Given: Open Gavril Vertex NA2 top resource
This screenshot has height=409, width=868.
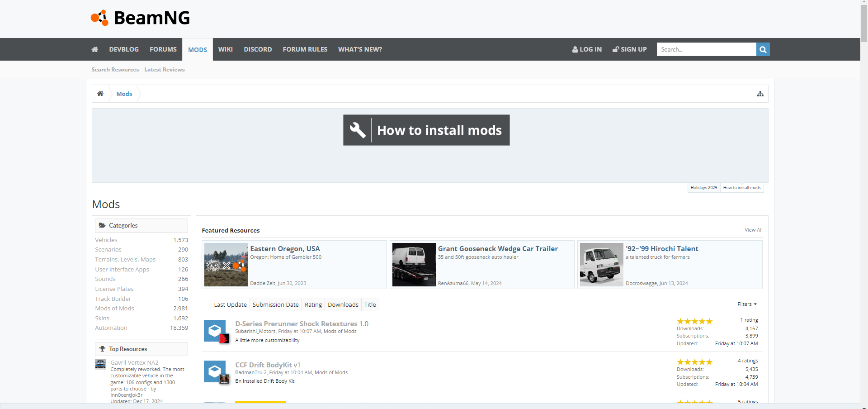Looking at the screenshot, I should (135, 363).
